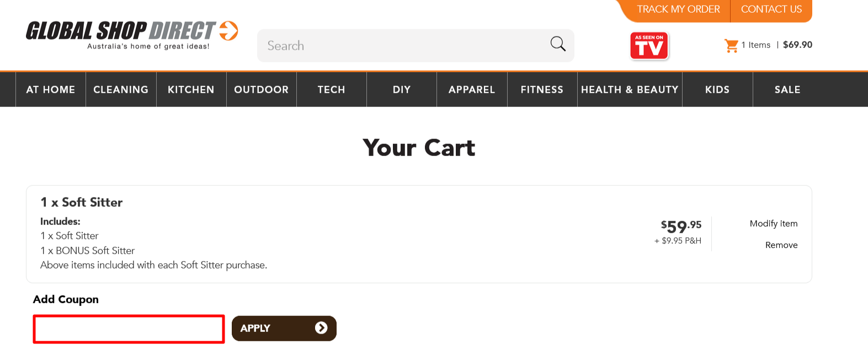Browse the DIY category
868x360 pixels.
(402, 89)
